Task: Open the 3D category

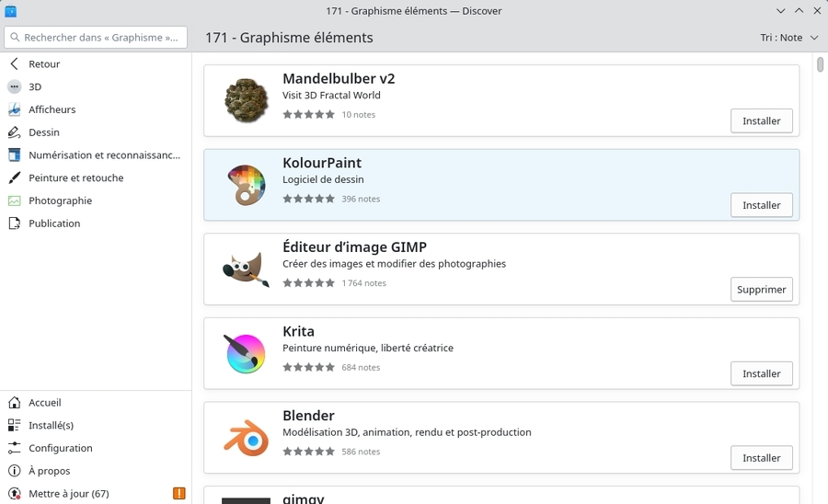Action: point(35,86)
